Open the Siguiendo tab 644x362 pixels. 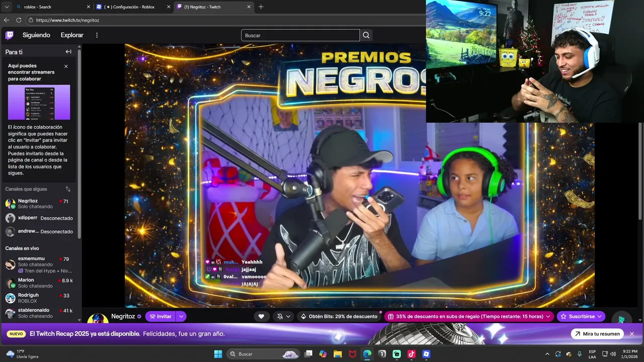36,35
